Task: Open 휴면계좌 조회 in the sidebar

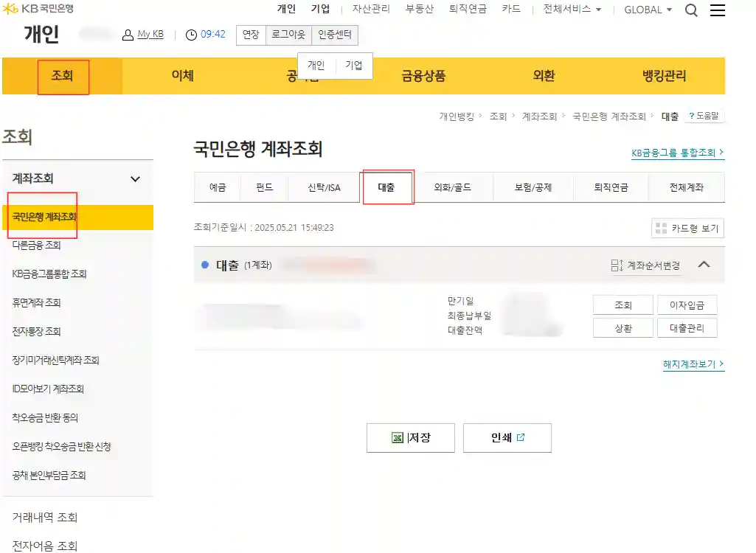Action: [37, 303]
